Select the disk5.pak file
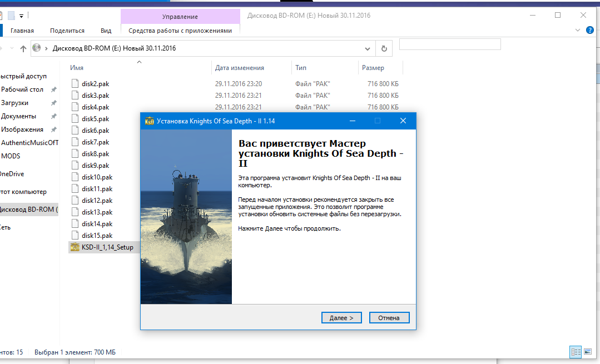600x364 pixels. [x=95, y=119]
